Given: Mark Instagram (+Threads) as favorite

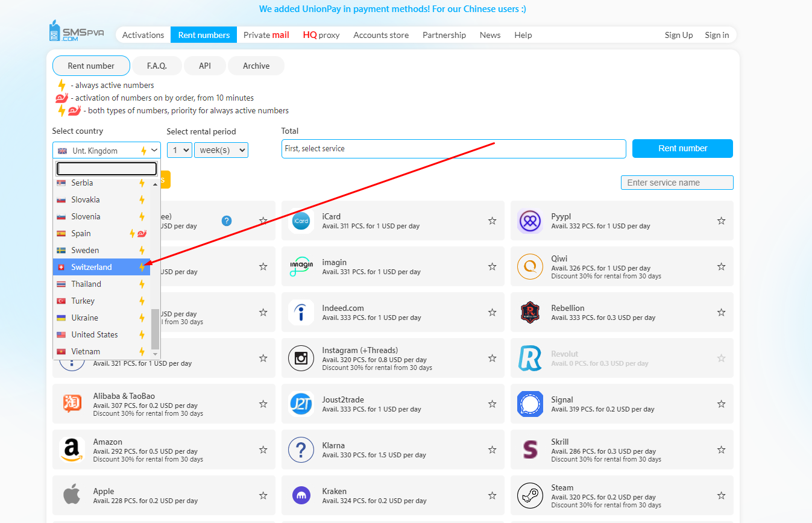Looking at the screenshot, I should coord(493,359).
